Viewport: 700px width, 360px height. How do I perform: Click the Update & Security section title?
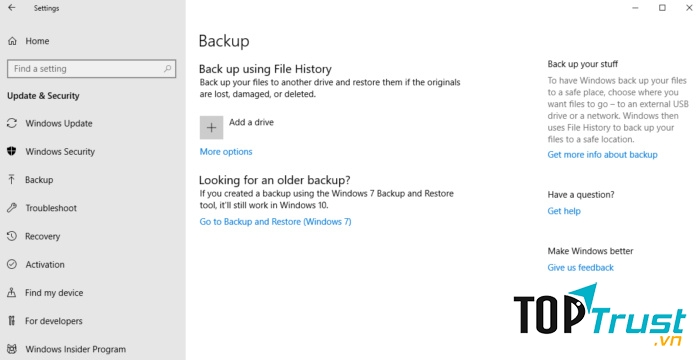click(x=43, y=96)
